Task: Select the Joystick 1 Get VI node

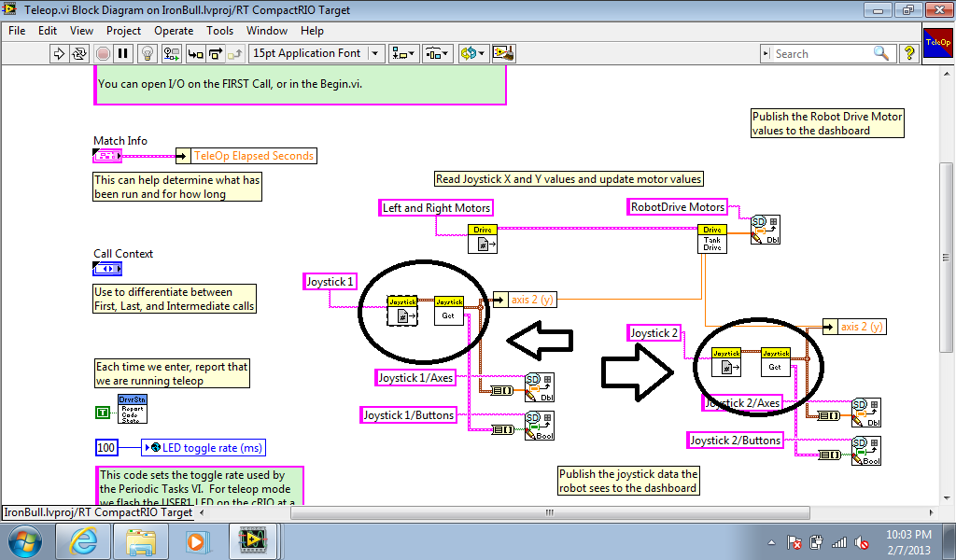Action: 449,311
